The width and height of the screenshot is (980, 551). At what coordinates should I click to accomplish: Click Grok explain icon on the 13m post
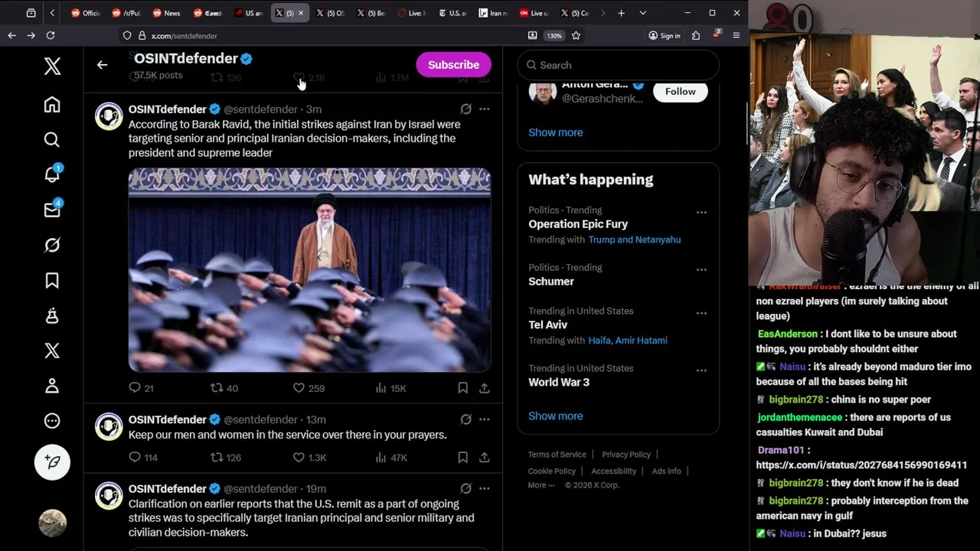tap(465, 419)
